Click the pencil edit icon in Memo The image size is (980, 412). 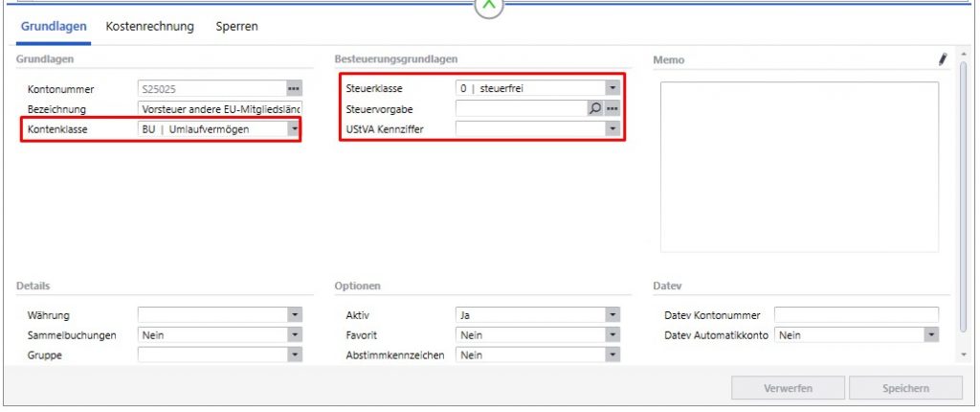tap(942, 59)
